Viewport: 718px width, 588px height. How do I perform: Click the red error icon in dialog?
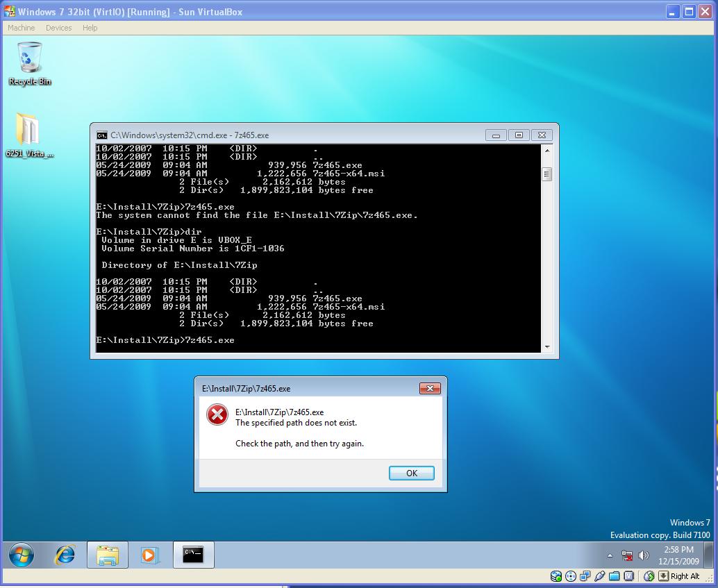pos(217,414)
